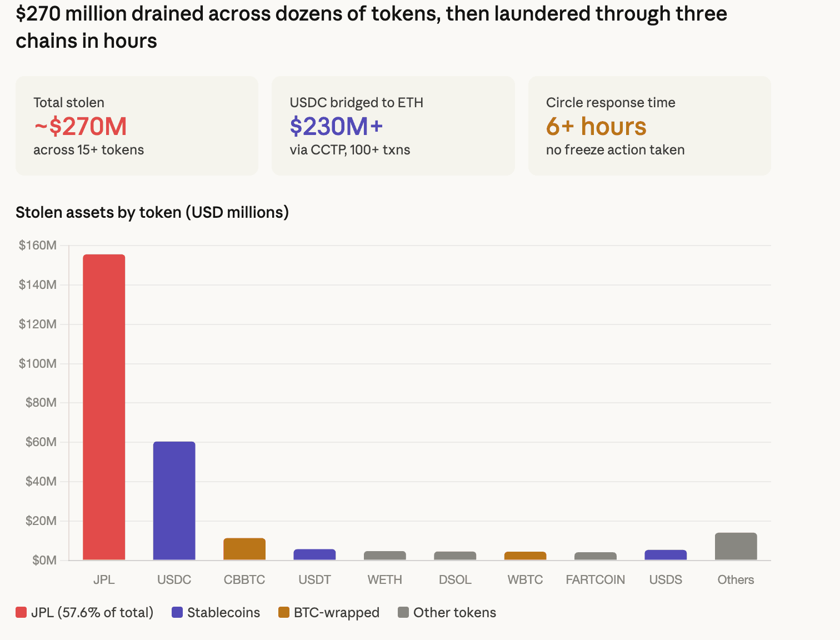Screen dimensions: 840x640
Task: Click the FARTCOIN bar in chart
Action: click(x=596, y=556)
